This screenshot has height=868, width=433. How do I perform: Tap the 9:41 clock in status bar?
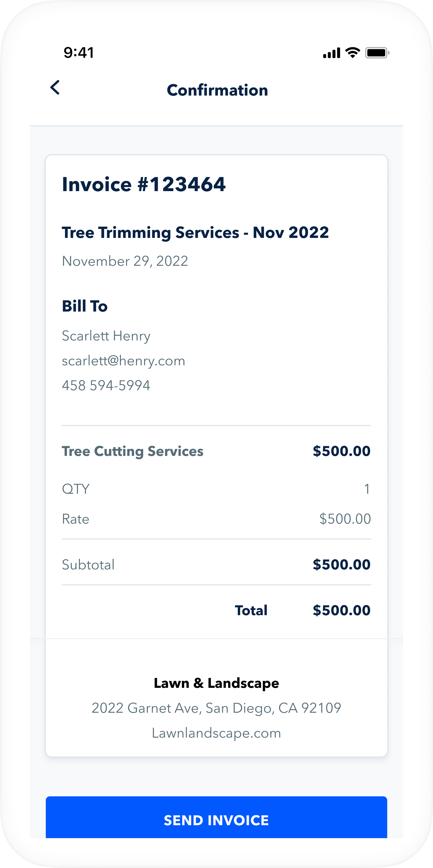click(x=79, y=53)
